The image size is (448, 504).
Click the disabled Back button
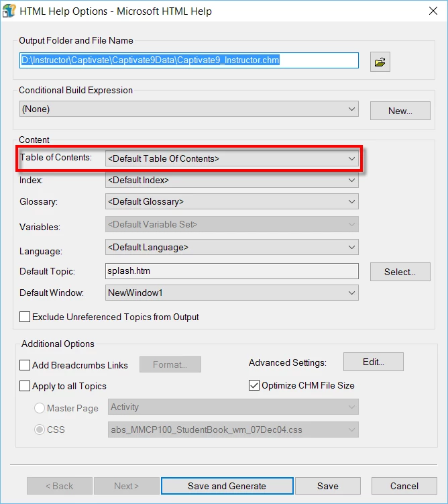pos(60,486)
